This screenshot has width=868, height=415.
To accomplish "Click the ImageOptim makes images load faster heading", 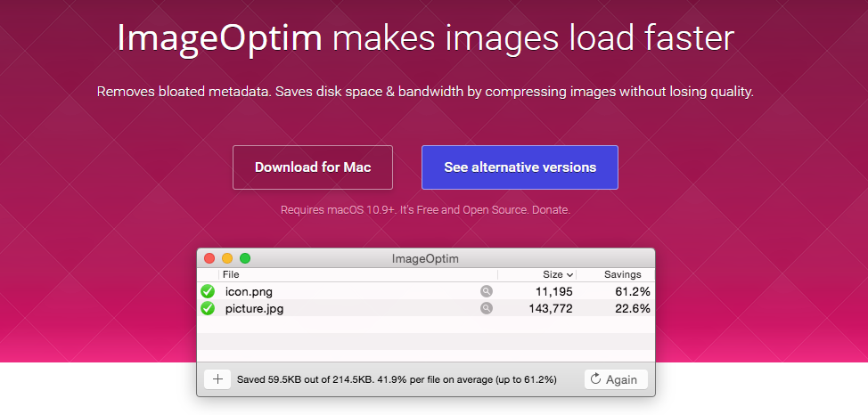I will click(426, 38).
